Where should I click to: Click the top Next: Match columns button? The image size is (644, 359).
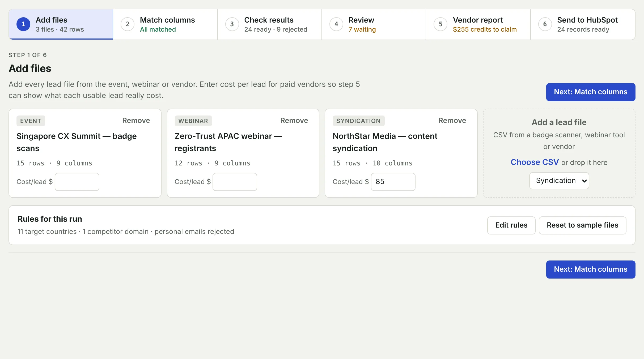click(x=591, y=92)
